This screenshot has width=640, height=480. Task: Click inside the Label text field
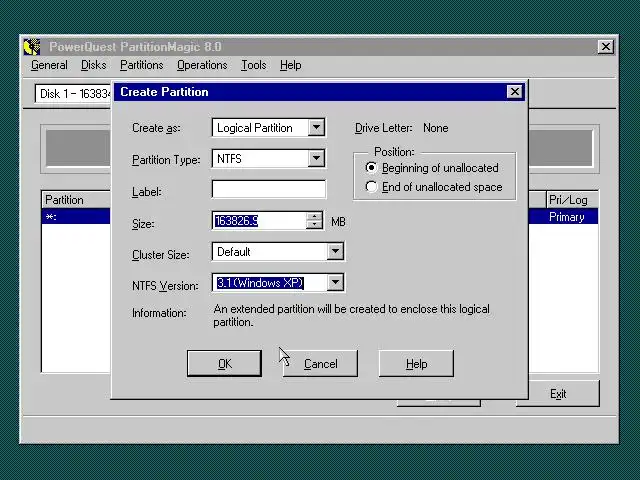(269, 189)
